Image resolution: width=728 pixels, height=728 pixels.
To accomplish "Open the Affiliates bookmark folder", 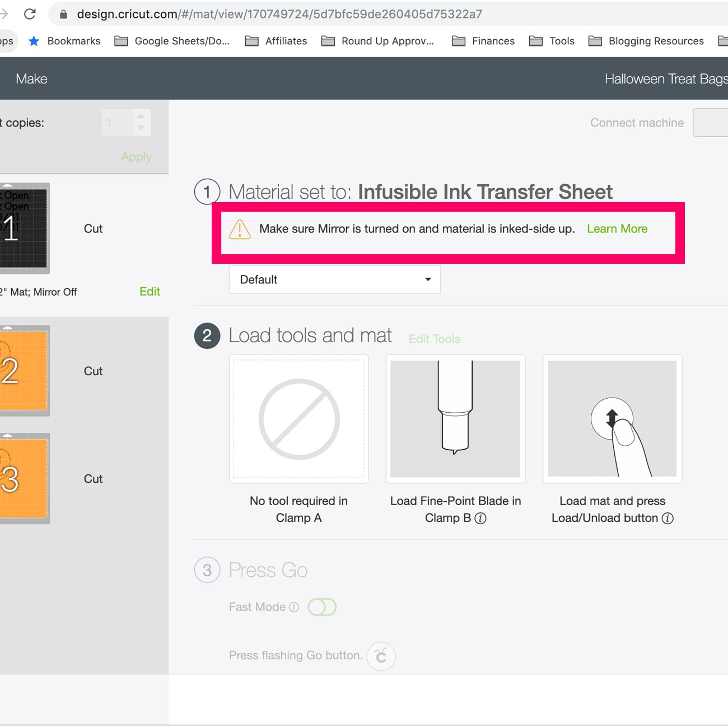I will (x=276, y=41).
